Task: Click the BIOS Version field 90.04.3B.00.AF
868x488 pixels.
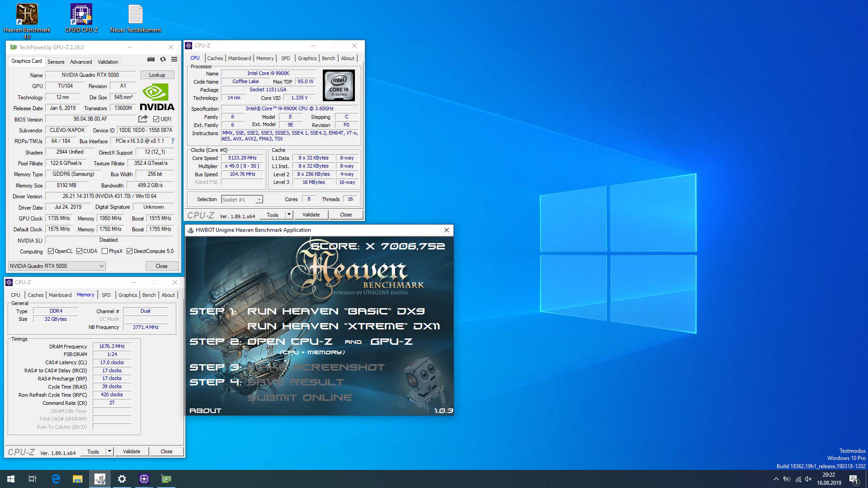Action: point(90,119)
